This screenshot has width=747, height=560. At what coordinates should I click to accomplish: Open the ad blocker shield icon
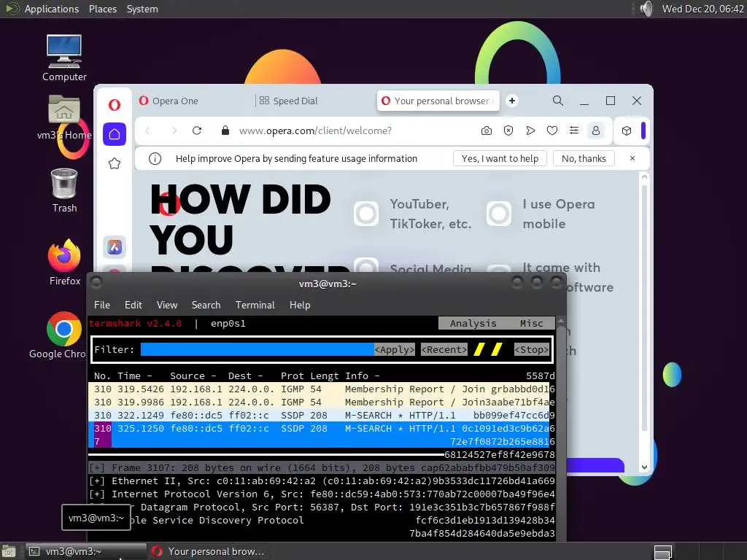pyautogui.click(x=508, y=131)
